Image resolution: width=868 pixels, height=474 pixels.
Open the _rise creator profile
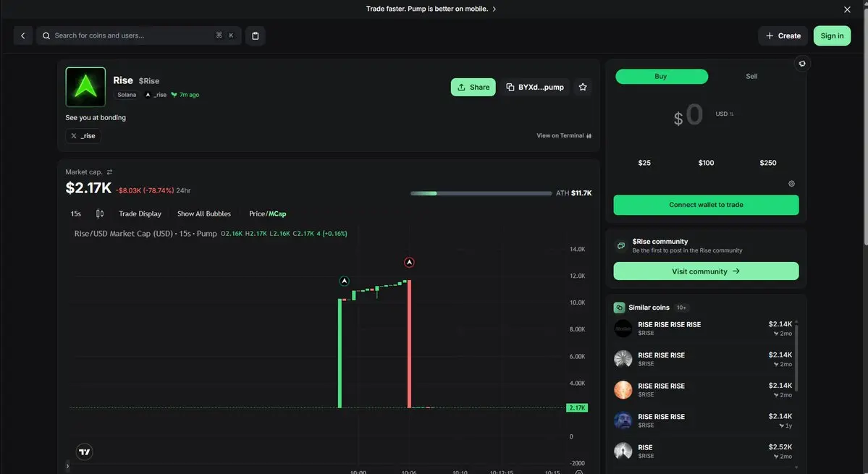156,95
